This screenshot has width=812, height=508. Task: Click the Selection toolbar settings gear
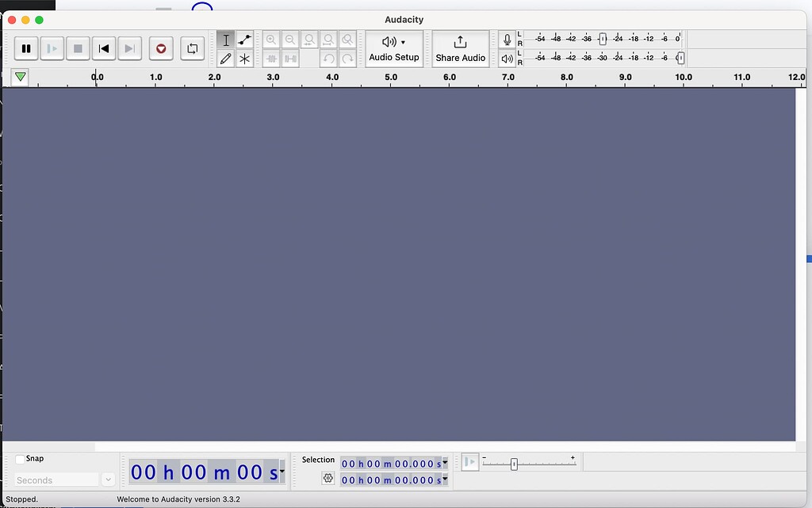[328, 479]
